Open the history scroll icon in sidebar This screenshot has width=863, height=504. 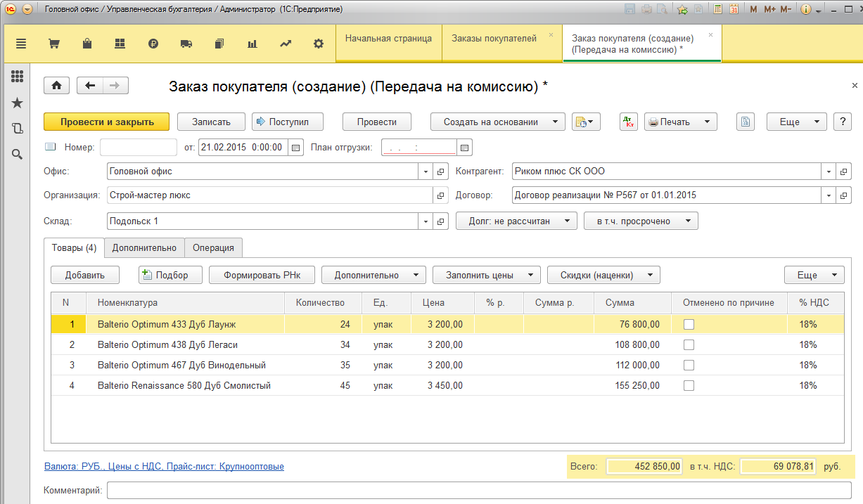click(x=18, y=128)
